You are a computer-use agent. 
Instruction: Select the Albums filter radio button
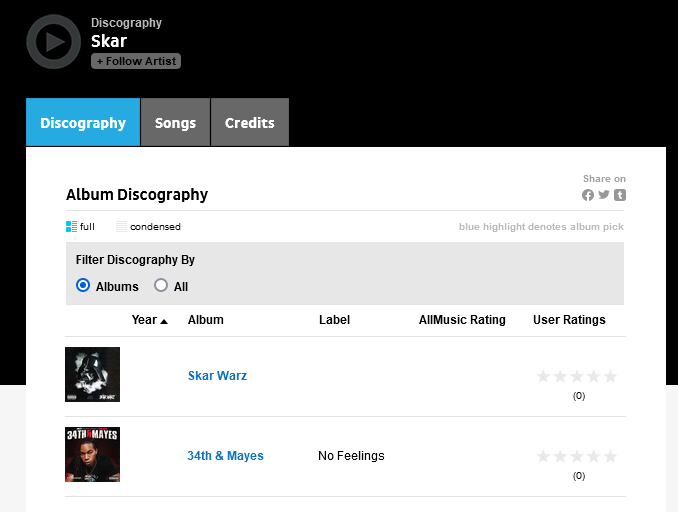(x=83, y=286)
